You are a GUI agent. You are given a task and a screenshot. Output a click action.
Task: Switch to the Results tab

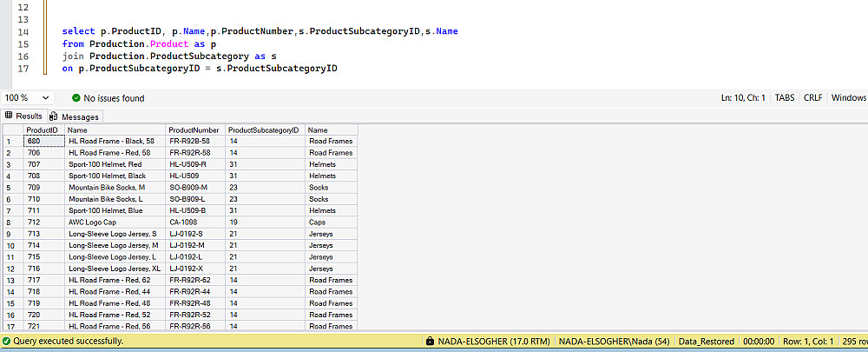click(x=28, y=116)
